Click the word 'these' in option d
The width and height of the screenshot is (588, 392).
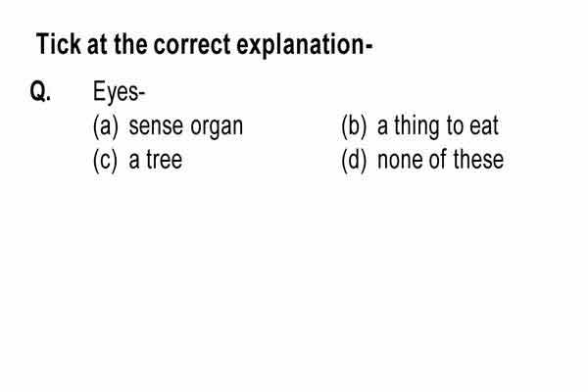pyautogui.click(x=478, y=160)
